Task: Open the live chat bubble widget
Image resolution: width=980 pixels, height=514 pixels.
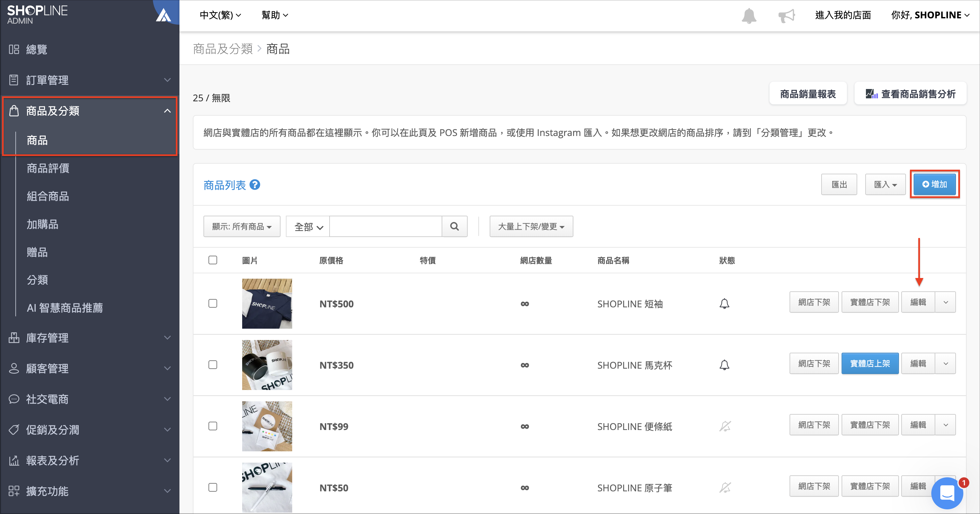Action: coord(947,493)
